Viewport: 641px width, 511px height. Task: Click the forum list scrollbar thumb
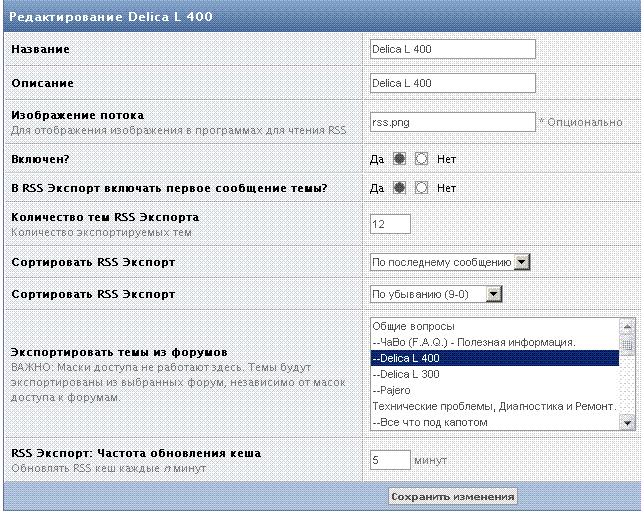627,345
